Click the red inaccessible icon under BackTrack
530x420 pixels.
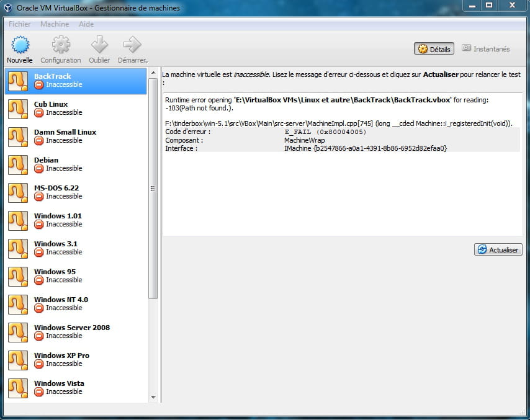click(39, 84)
